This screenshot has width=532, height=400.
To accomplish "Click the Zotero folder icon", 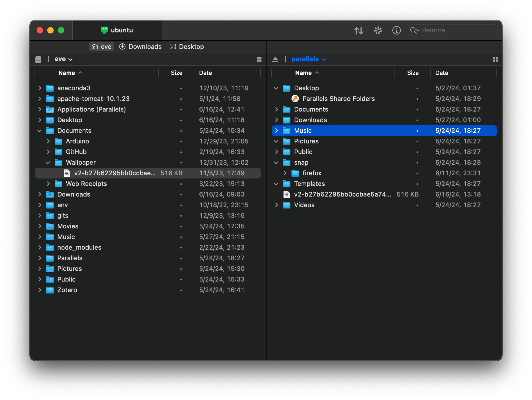I will 50,290.
